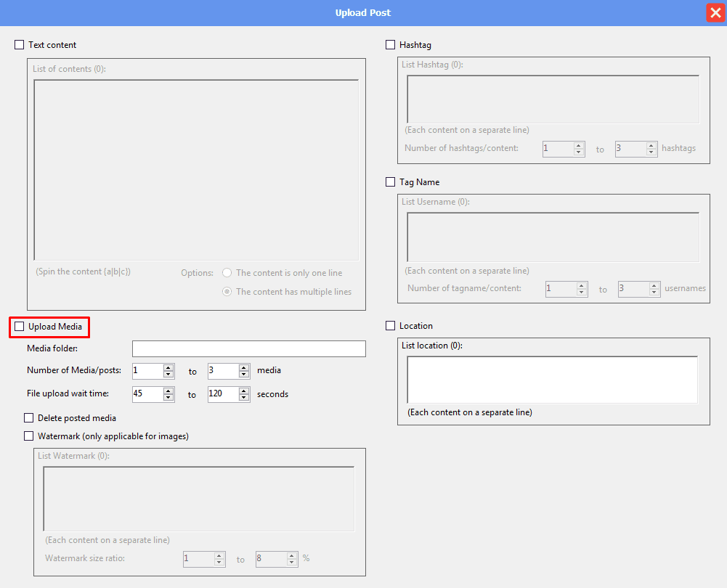Enable Watermark for images checkbox
The height and width of the screenshot is (588, 727).
point(29,436)
